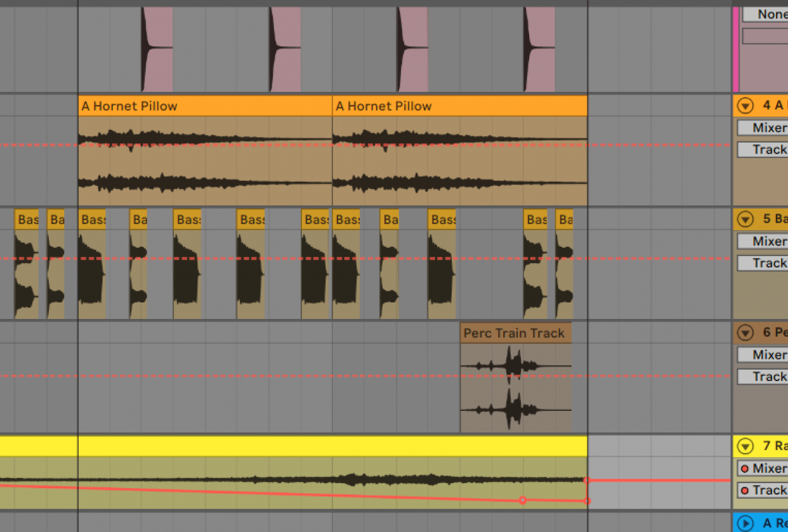The image size is (788, 532).
Task: Fold track 6 via its triangle button
Action: tap(745, 333)
